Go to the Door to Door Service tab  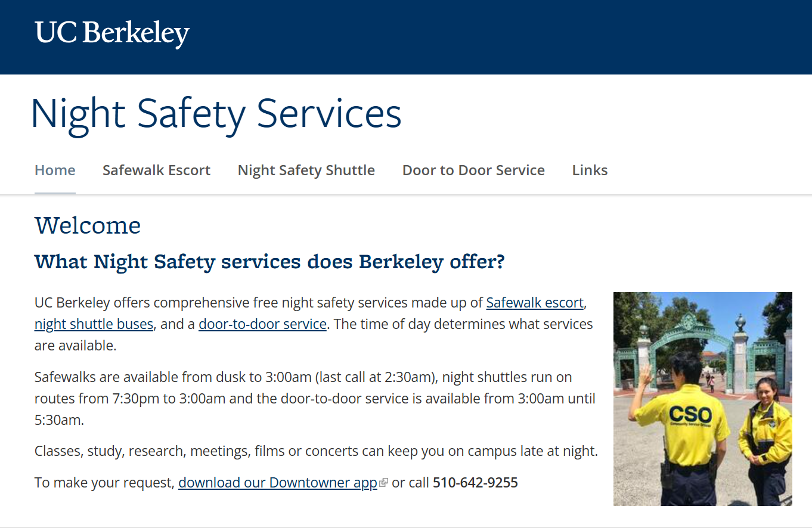[x=473, y=170]
